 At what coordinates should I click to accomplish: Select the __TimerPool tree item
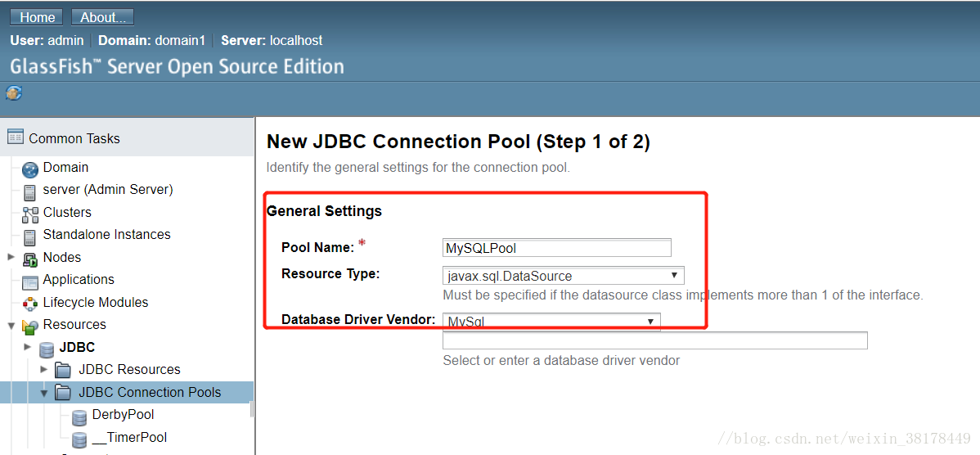point(129,437)
